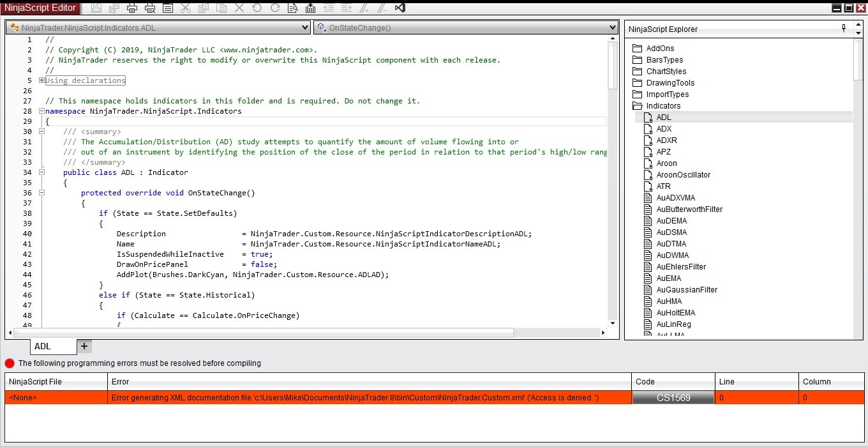The width and height of the screenshot is (868, 447).
Task: Click the Save icon in toolbar
Action: click(96, 8)
